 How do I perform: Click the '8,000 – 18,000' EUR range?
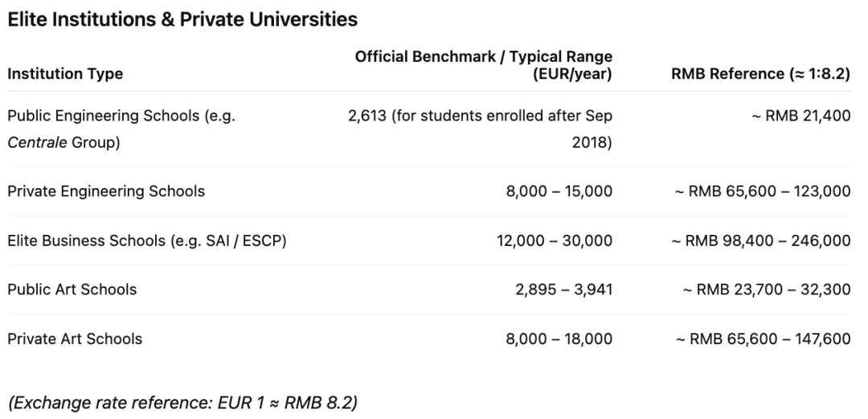tap(559, 339)
